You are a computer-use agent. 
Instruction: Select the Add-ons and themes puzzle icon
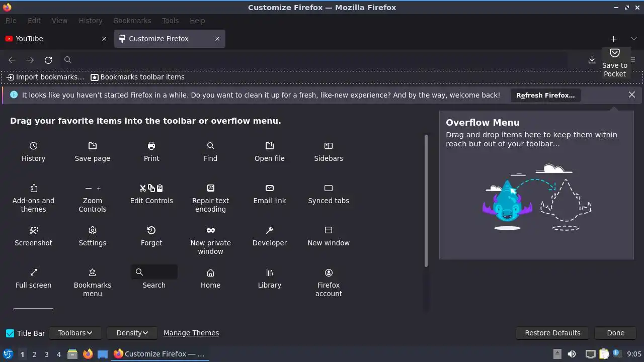(x=33, y=188)
